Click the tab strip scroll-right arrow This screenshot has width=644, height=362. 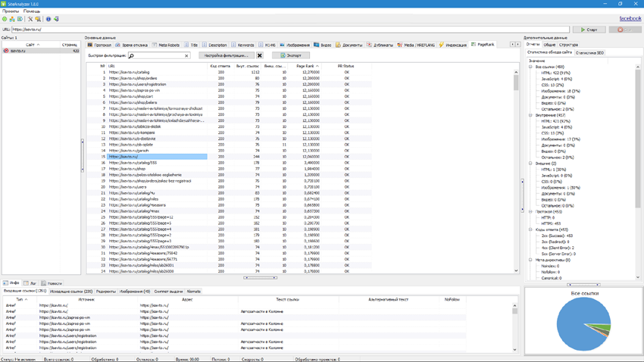point(517,45)
